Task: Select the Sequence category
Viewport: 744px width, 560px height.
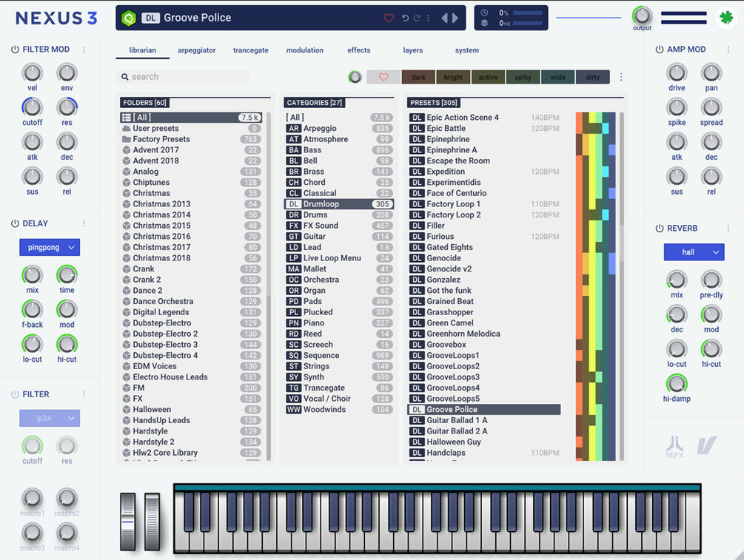Action: tap(339, 355)
